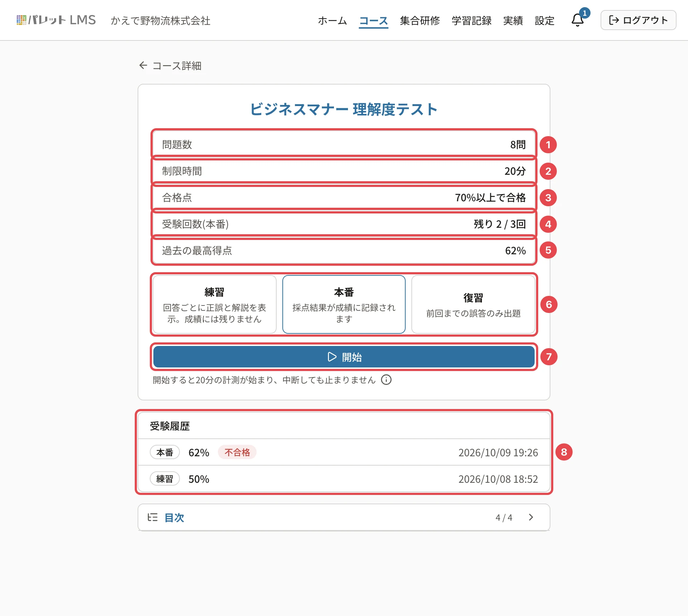Click the ログアウト button

(638, 20)
